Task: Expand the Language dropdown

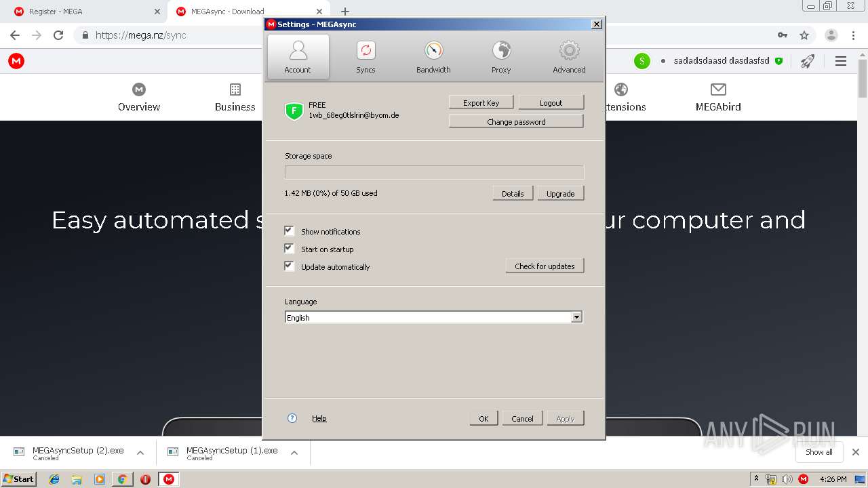Action: click(576, 317)
